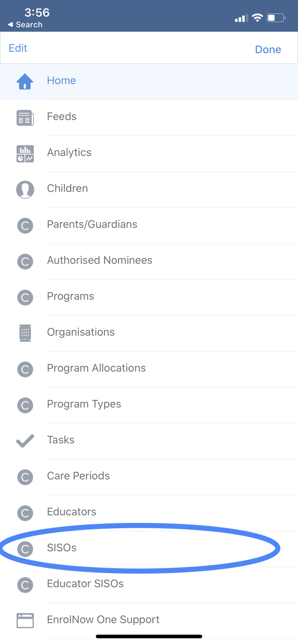
Task: Tap the circled C icon beside SISOs
Action: coord(25,549)
